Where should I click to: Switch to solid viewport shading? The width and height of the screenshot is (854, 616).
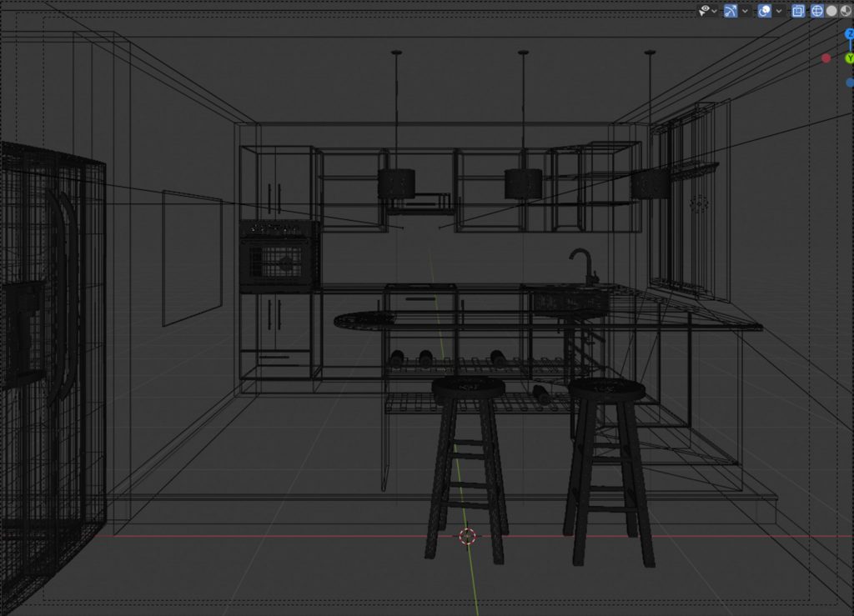(x=831, y=11)
